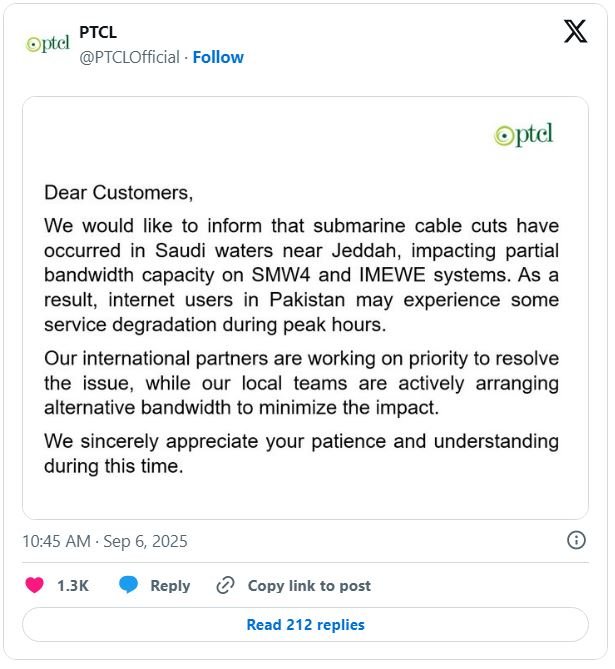This screenshot has width=615, height=669.
Task: Click the 1.3K likes count
Action: tap(73, 586)
